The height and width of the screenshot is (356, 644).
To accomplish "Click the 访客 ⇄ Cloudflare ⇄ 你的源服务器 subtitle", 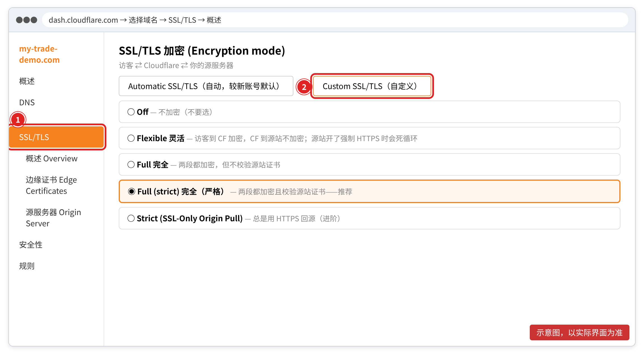I will 176,66.
